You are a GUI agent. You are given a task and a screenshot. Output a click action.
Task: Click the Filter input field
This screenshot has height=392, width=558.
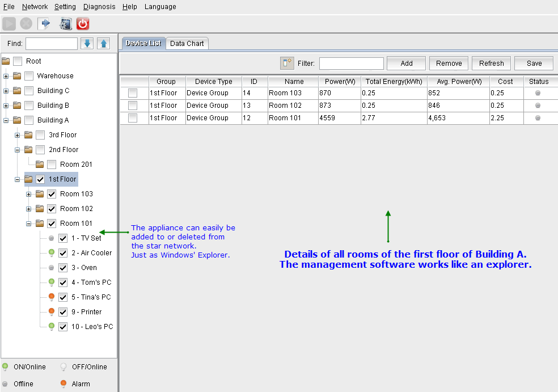351,64
